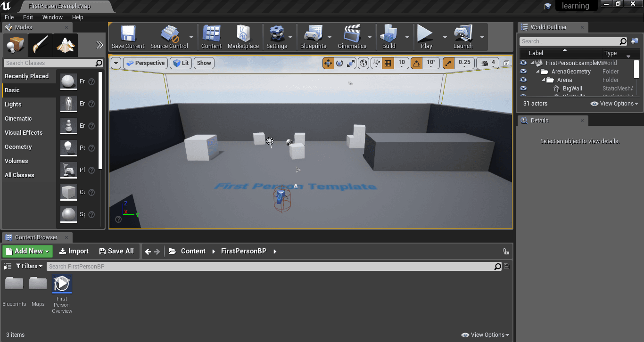Open the Filters dropdown in Content Browser

click(29, 266)
